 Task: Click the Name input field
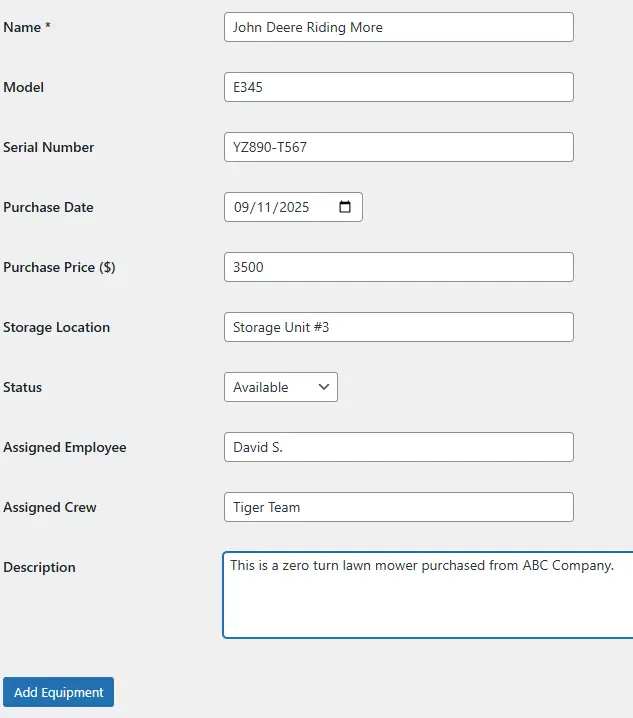coord(398,27)
